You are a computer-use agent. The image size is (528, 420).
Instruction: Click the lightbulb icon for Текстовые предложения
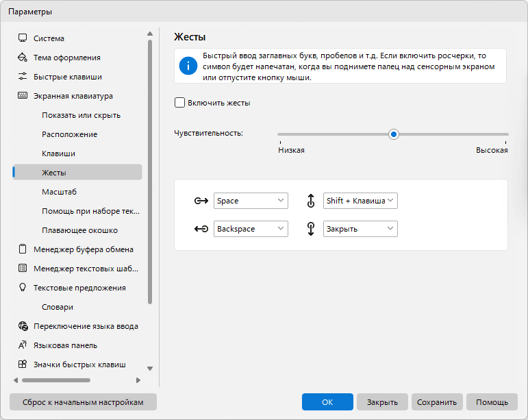tap(23, 287)
